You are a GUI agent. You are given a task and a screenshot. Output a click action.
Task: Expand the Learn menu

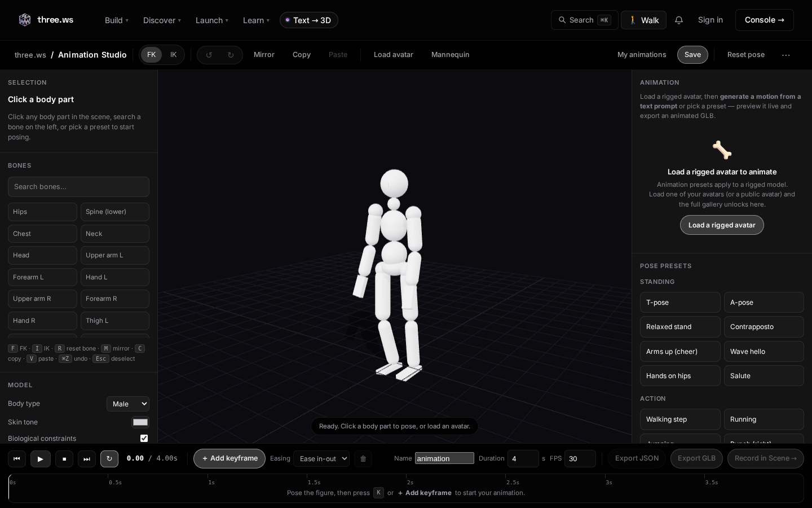pos(256,20)
